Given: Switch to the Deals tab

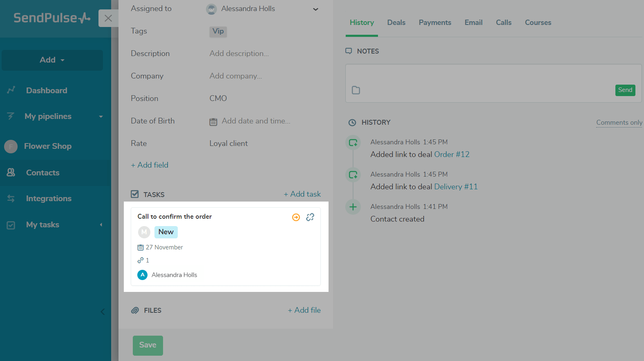Looking at the screenshot, I should pos(396,22).
